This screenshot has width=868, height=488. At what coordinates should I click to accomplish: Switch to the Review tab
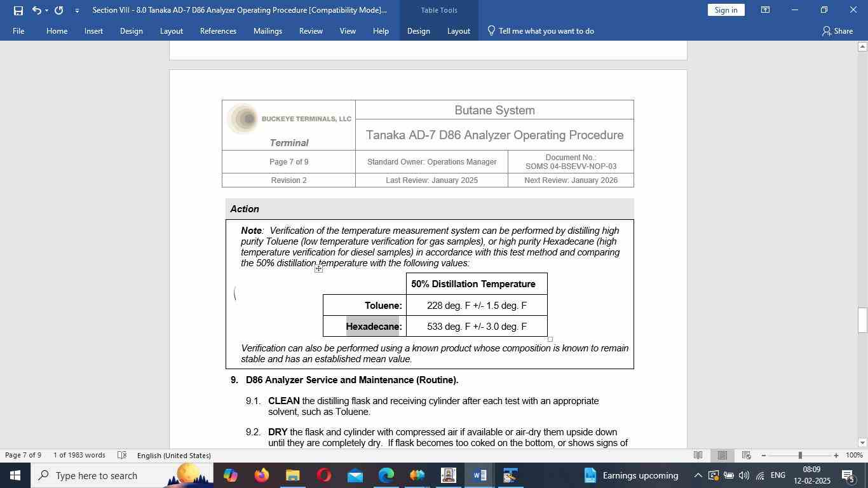point(311,31)
